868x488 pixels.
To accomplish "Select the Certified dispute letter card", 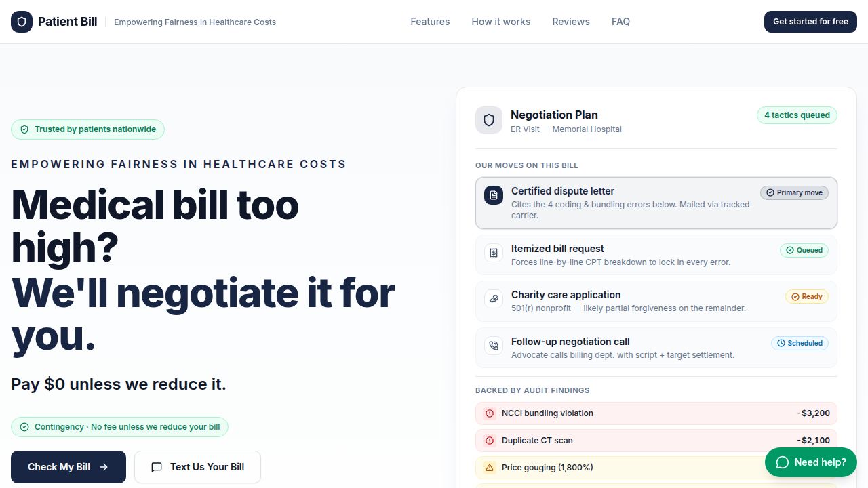I will pyautogui.click(x=656, y=203).
